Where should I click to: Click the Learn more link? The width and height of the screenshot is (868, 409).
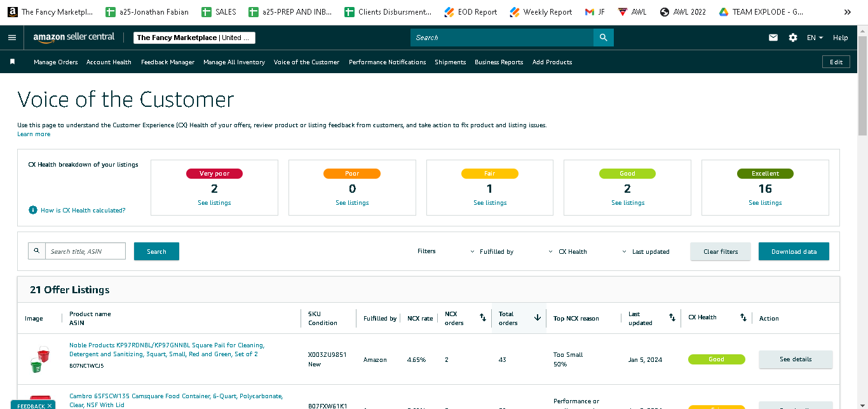click(x=34, y=134)
